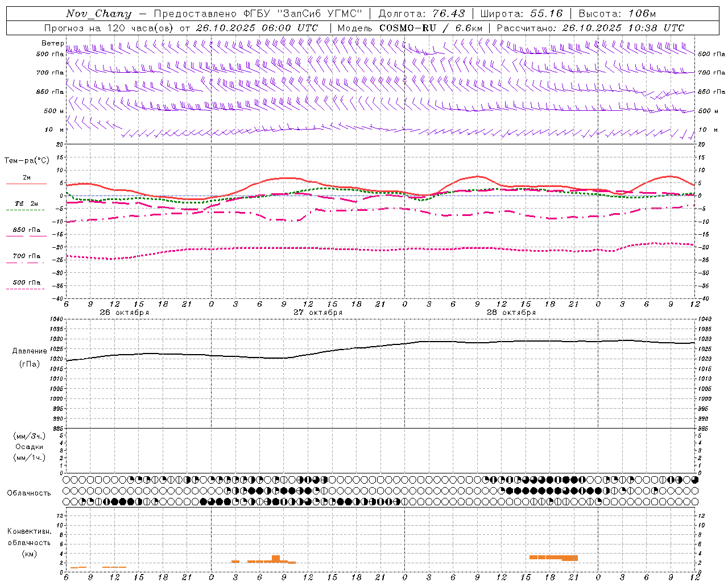
Task: Click the 1000 value on left pressure axis
Action: 55,399
